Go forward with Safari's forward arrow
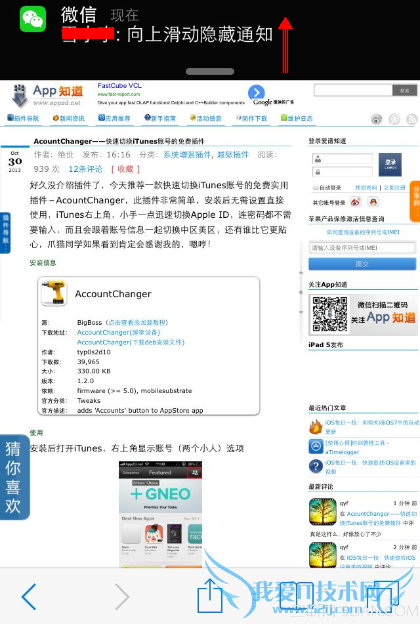The height and width of the screenshot is (624, 420). [x=122, y=596]
